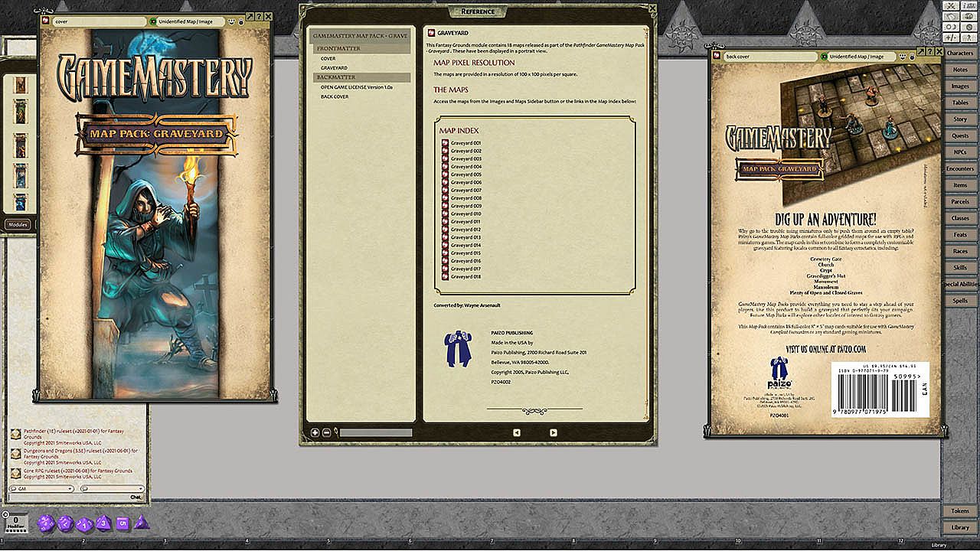Open the Tables sidebar button
The image size is (980, 551).
960,103
